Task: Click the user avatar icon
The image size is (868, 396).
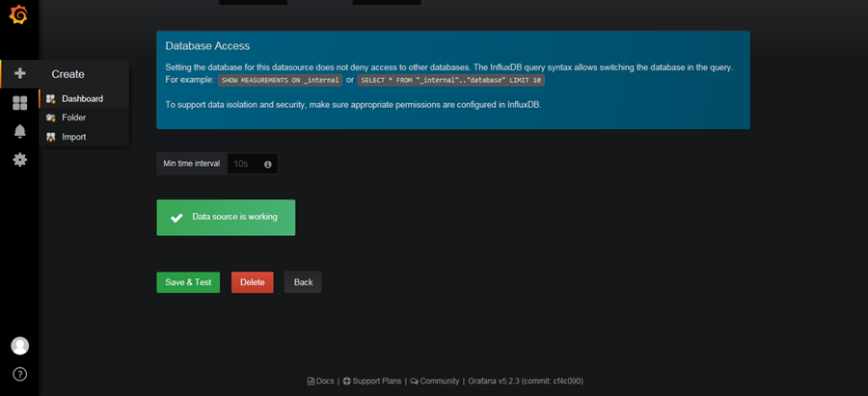Action: click(20, 346)
